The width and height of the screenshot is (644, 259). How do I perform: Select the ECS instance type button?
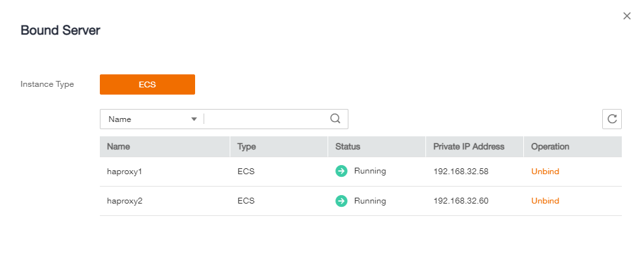click(147, 85)
